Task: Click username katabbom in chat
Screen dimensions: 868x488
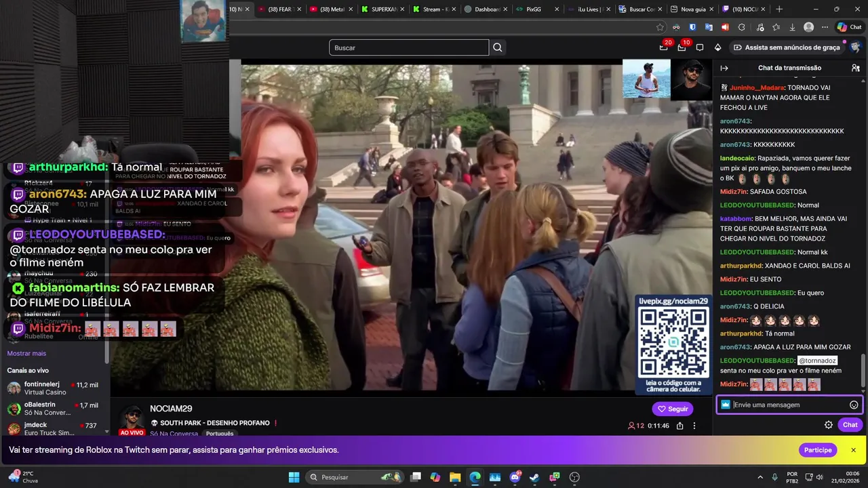Action: pos(735,219)
